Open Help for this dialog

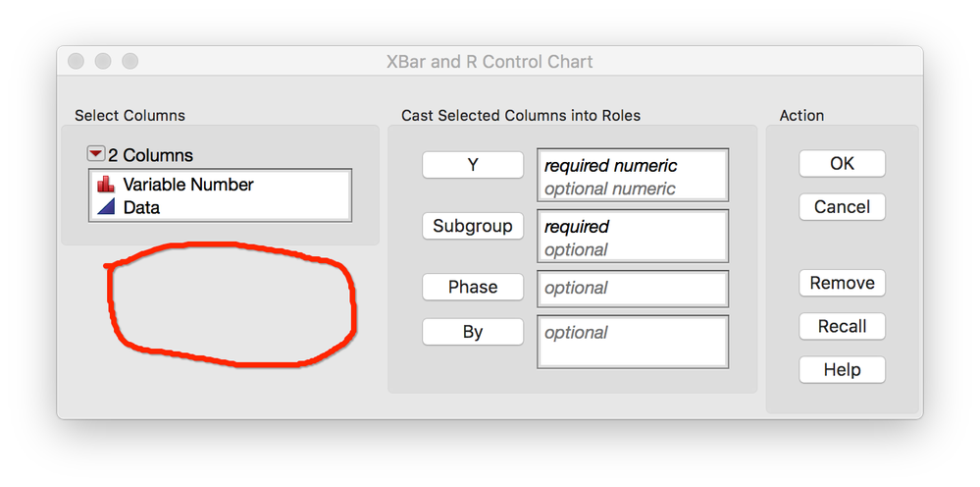[842, 369]
